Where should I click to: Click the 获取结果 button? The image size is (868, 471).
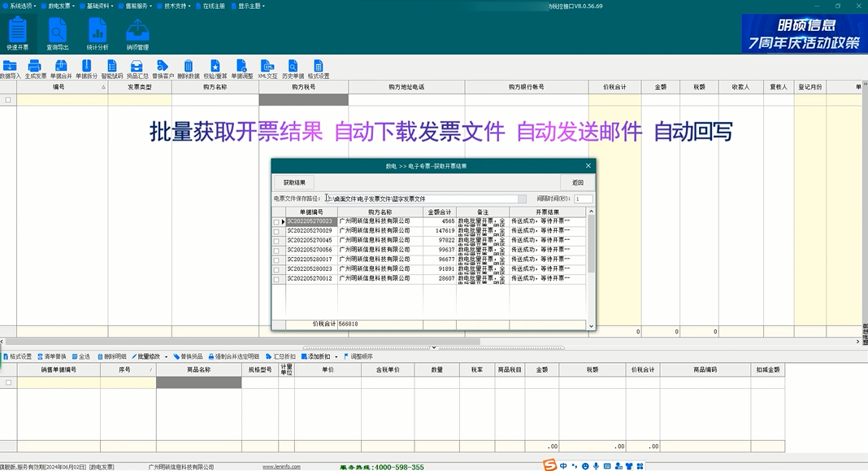click(293, 182)
